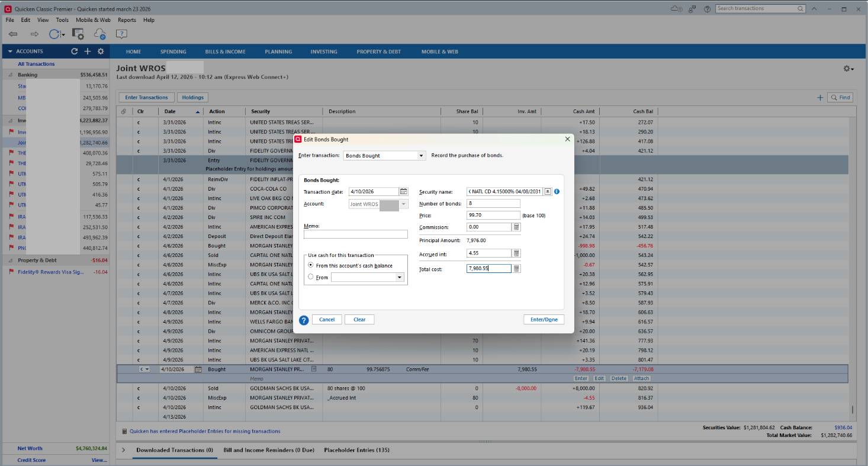Click blue info icon next to Security name
The width and height of the screenshot is (868, 466).
(x=557, y=191)
